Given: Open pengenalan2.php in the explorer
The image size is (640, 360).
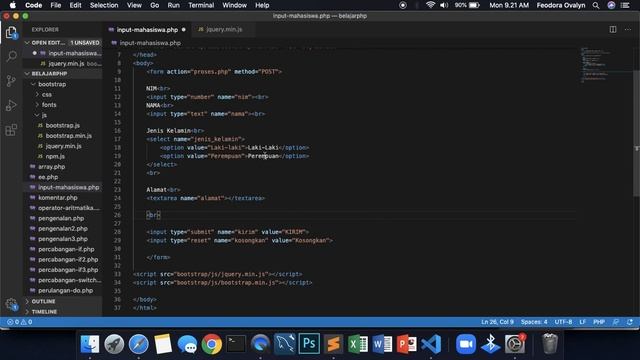Looking at the screenshot, I should coord(62,229).
